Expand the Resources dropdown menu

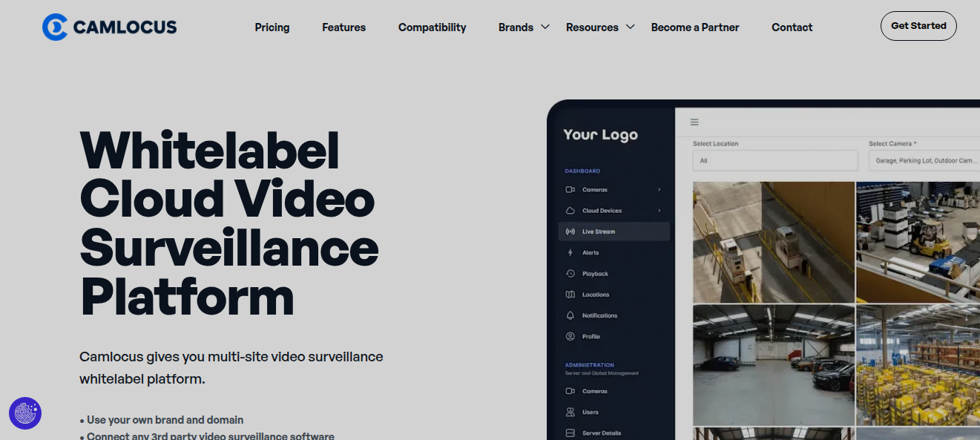tap(600, 27)
